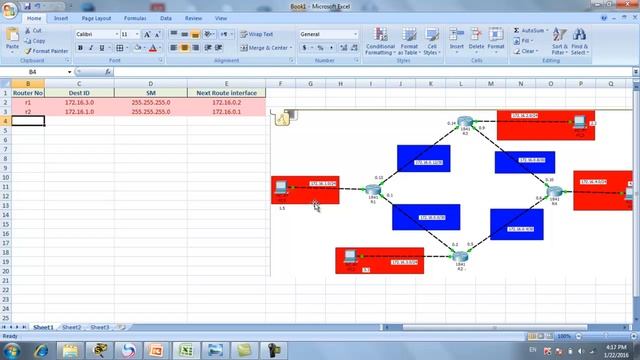Adjust the zoom slider
This screenshot has height=360, width=640.
[x=606, y=336]
